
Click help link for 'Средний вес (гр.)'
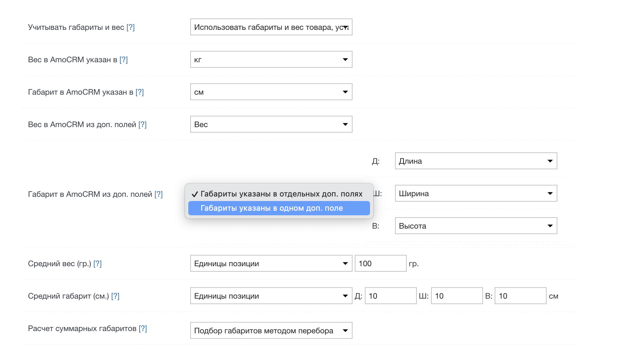click(97, 264)
